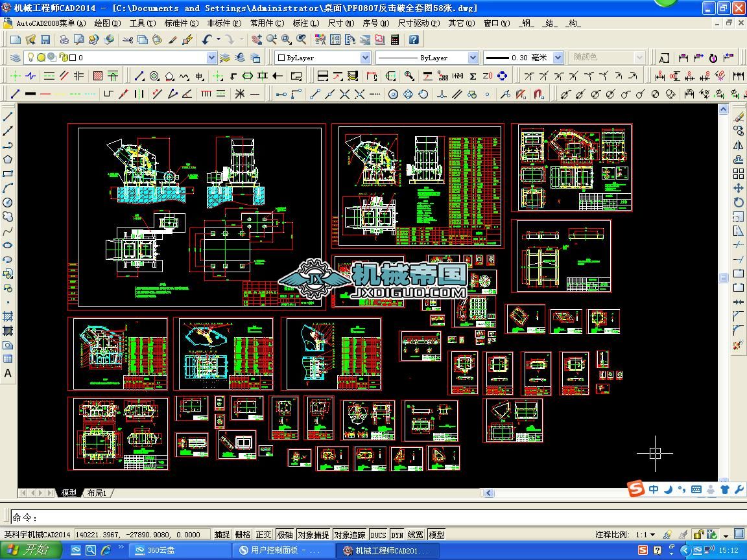This screenshot has width=747, height=560.
Task: Toggle 正交 ortho mode in status bar
Action: (263, 535)
